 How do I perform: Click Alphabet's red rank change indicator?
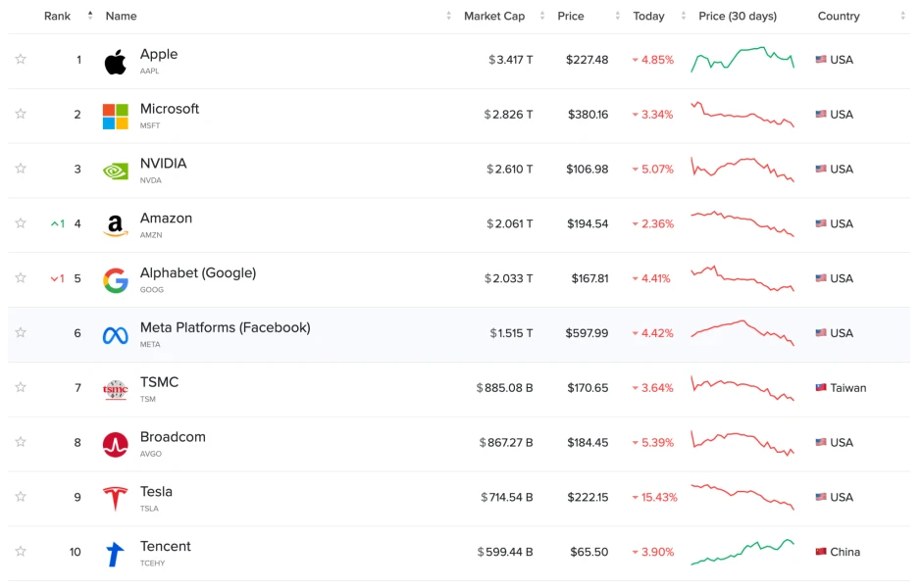coord(58,278)
